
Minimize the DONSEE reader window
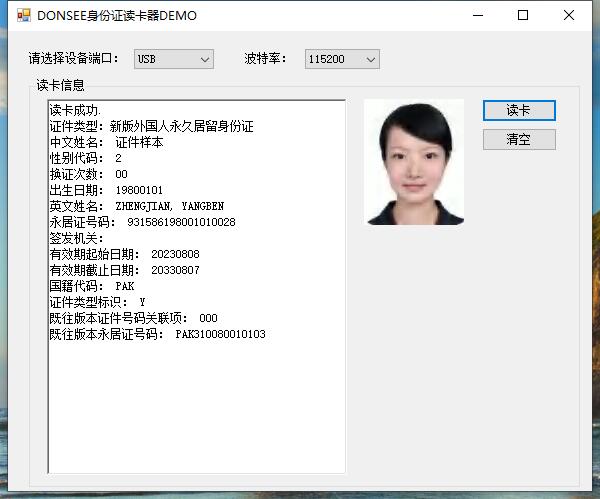[x=477, y=16]
